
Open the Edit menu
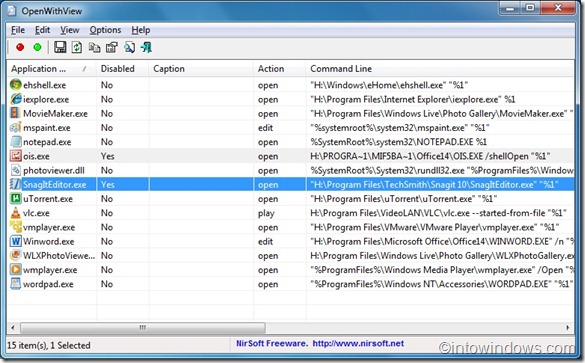(43, 30)
